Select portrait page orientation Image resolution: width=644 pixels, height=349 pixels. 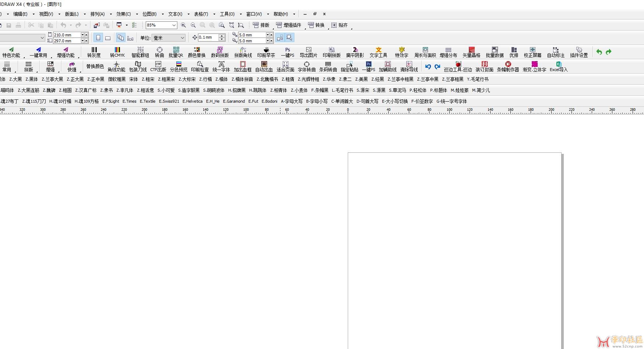(x=98, y=38)
